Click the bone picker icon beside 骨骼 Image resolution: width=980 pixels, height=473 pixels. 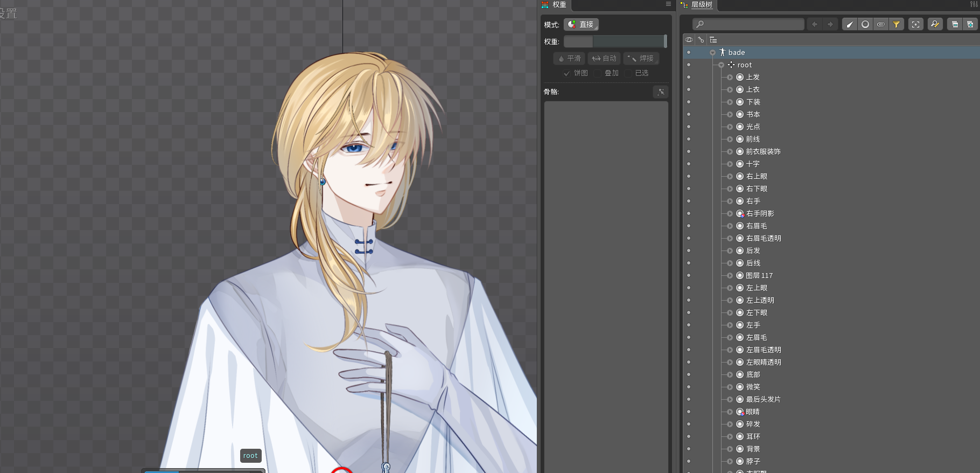tap(661, 92)
